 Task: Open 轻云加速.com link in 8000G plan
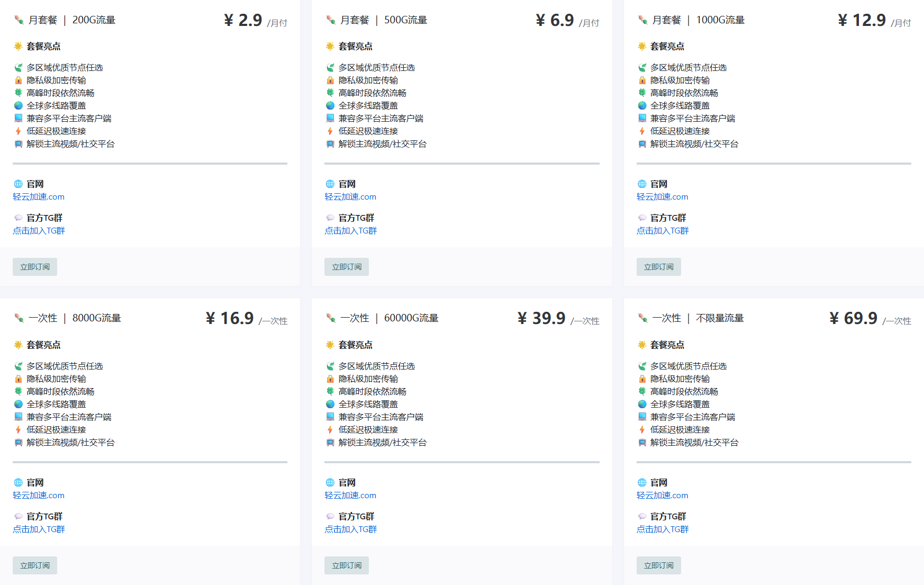(39, 496)
